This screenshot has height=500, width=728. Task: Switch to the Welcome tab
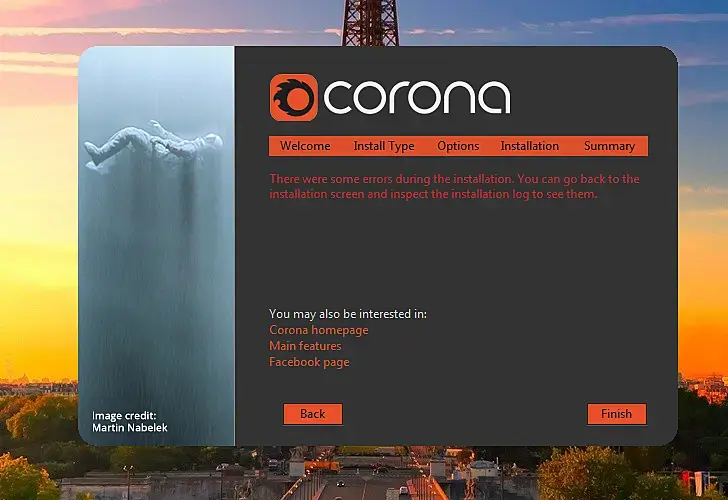[x=305, y=146]
